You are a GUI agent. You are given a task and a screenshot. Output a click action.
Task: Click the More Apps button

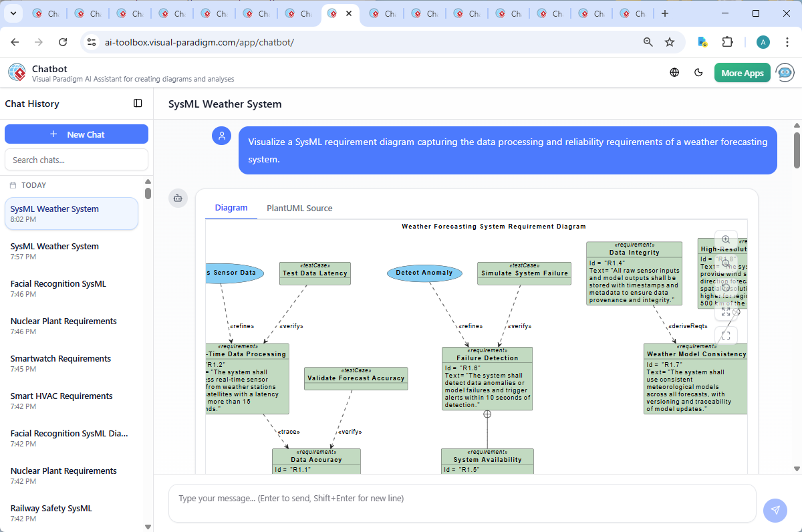[742, 73]
